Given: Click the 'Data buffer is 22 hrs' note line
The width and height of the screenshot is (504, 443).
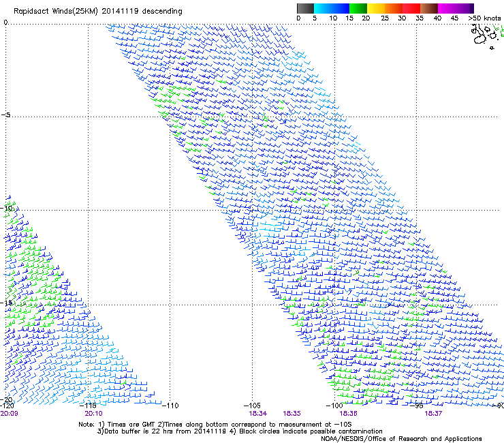Looking at the screenshot, I should pyautogui.click(x=240, y=431).
